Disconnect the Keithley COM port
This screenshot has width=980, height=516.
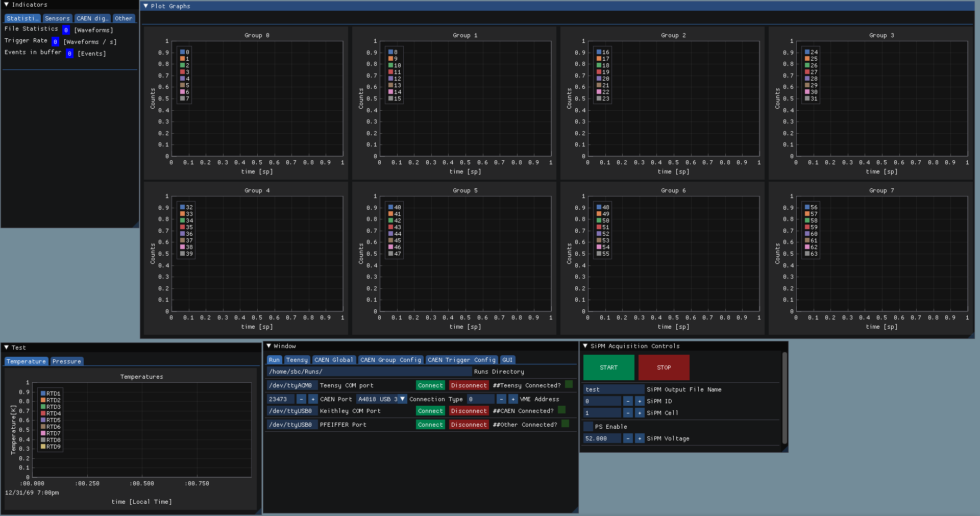pyautogui.click(x=469, y=411)
